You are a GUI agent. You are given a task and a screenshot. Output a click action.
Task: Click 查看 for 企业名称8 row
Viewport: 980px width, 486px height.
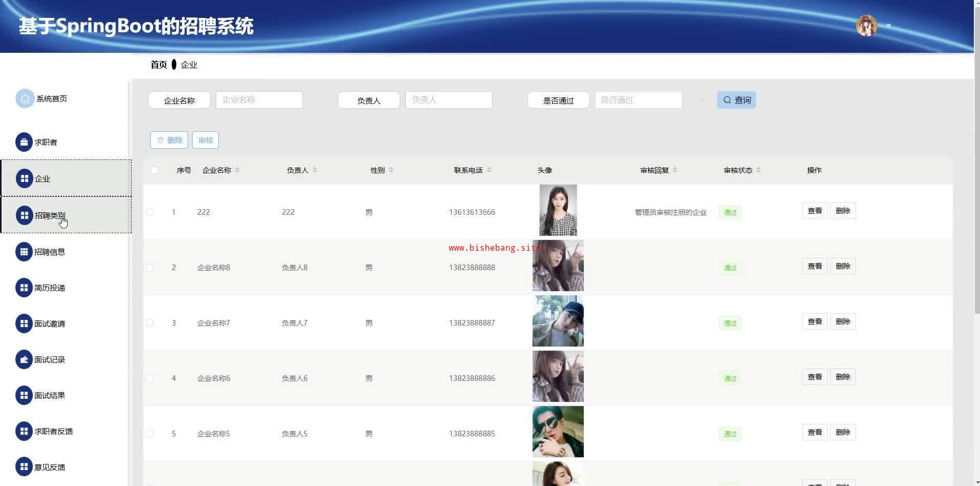click(x=815, y=266)
